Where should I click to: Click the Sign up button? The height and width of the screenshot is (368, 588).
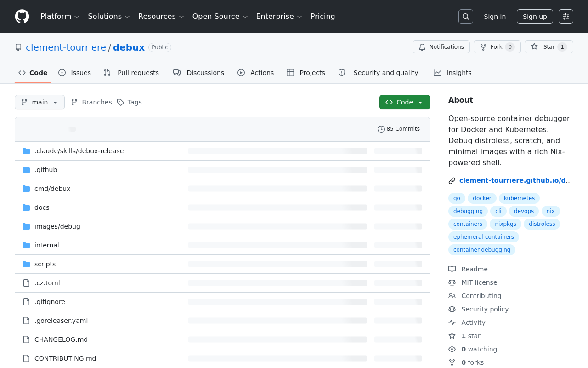(x=535, y=17)
